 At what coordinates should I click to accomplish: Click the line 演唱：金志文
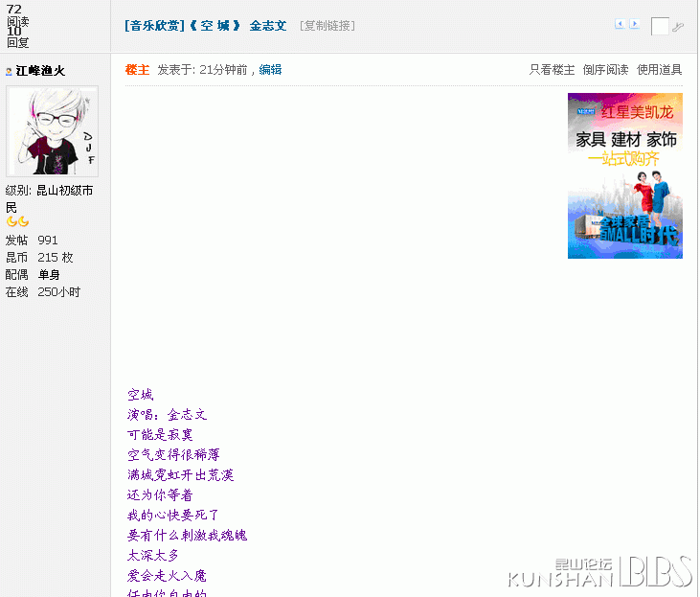tap(167, 415)
